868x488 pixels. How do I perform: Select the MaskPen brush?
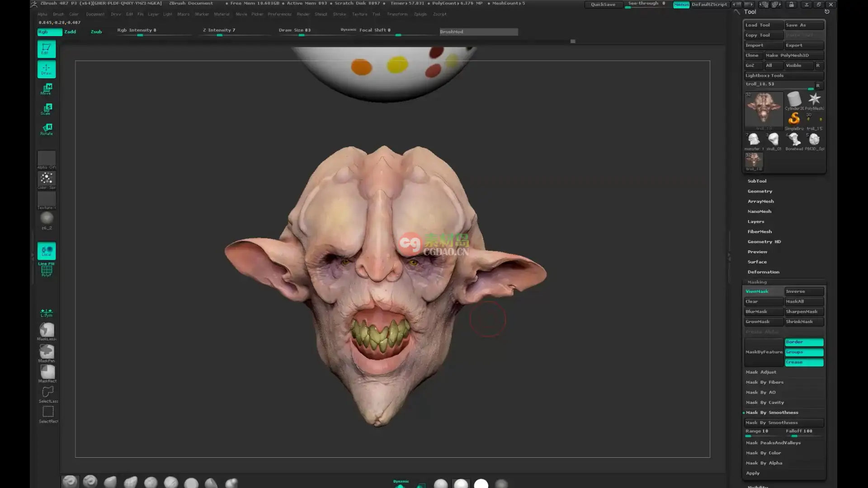(x=47, y=353)
